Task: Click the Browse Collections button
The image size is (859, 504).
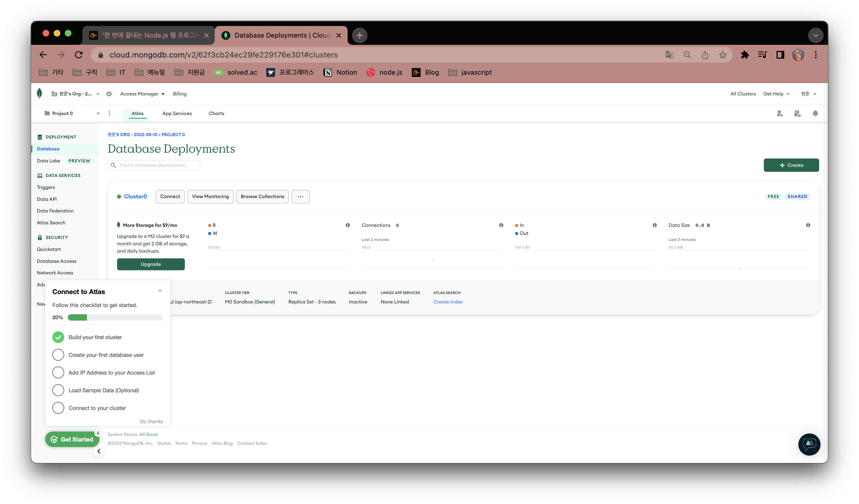Action: click(x=262, y=197)
